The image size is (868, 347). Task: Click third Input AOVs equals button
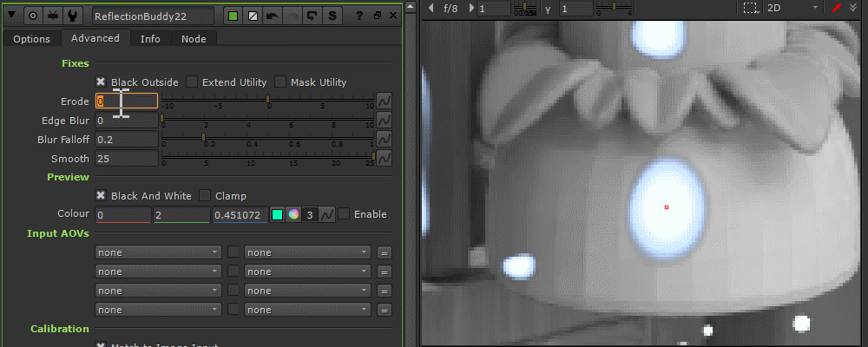pos(385,291)
